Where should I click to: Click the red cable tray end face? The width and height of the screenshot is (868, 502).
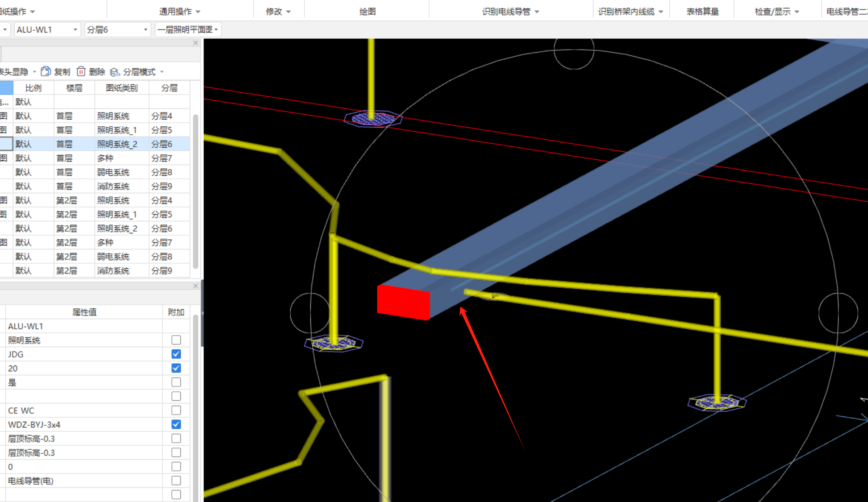click(403, 302)
